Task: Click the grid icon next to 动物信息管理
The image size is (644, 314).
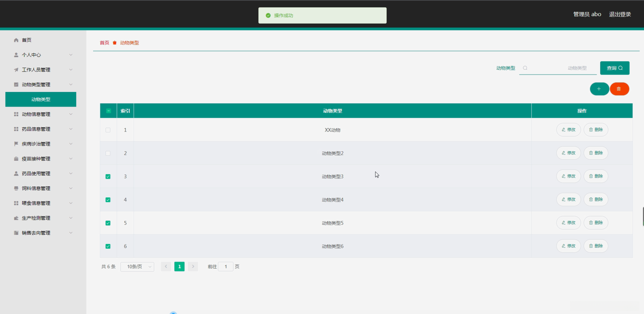Action: pos(16,114)
